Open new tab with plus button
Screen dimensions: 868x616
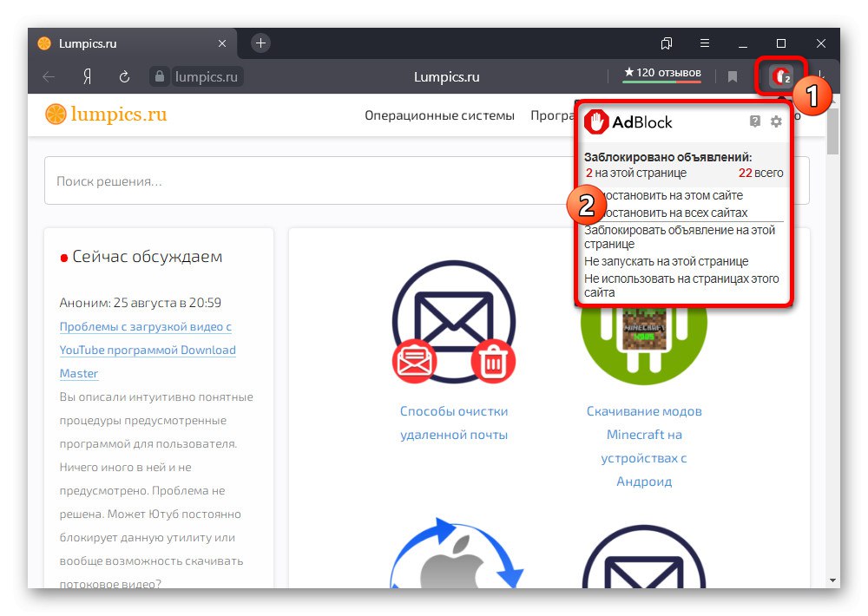[x=260, y=43]
